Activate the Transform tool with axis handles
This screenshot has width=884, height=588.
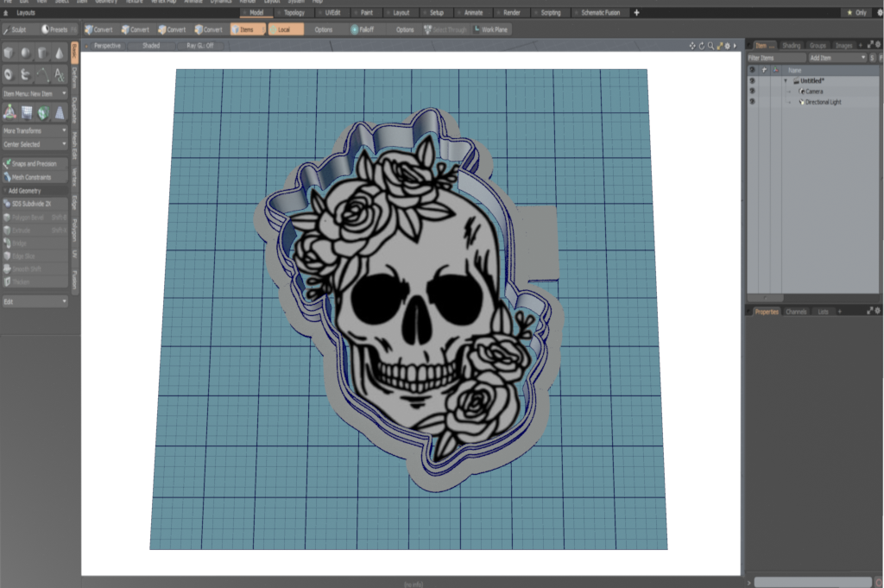tap(9, 113)
